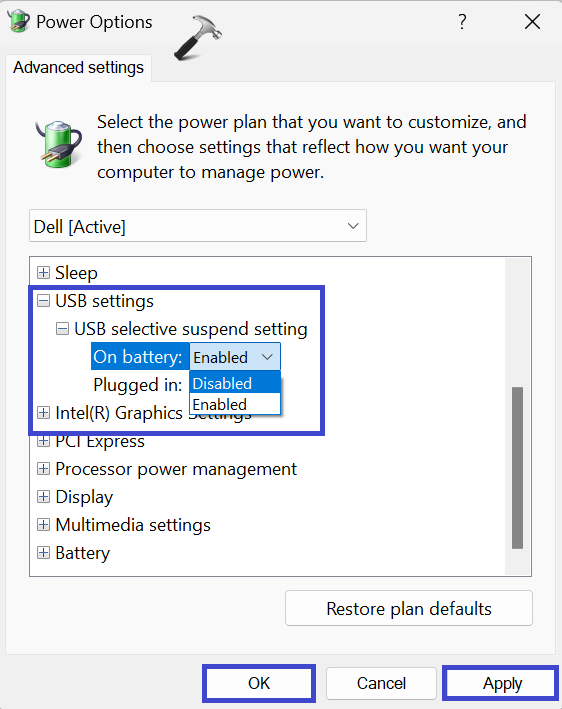Image resolution: width=562 pixels, height=709 pixels.
Task: Click the help question mark icon
Action: (462, 21)
